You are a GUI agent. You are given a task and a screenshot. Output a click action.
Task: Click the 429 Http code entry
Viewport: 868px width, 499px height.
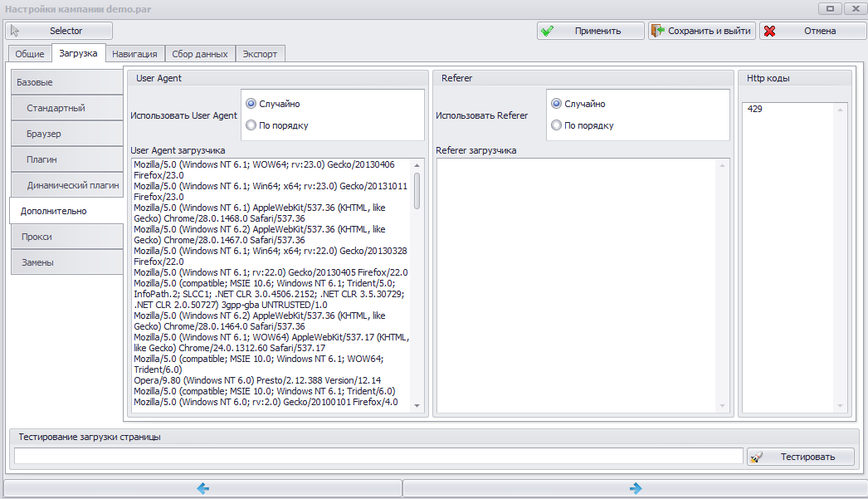tap(754, 109)
